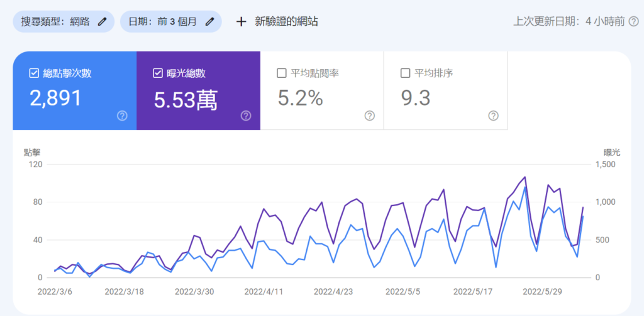The image size is (644, 316).
Task: Click help icon in 總點擊次數 card
Action: coord(122,116)
